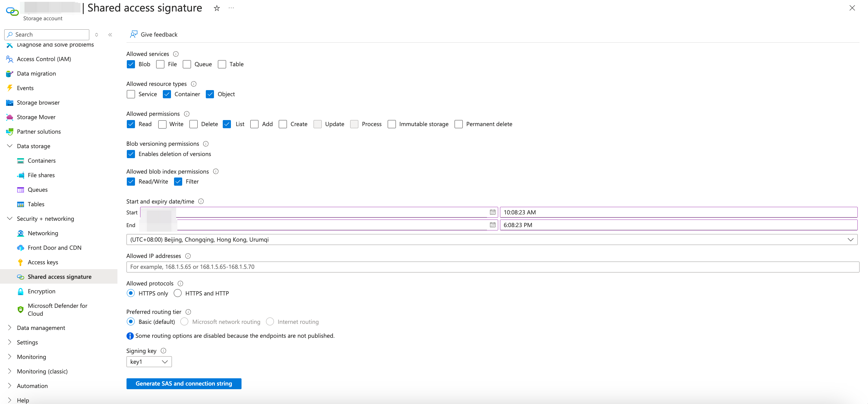Open the Start date calendar picker

point(492,212)
